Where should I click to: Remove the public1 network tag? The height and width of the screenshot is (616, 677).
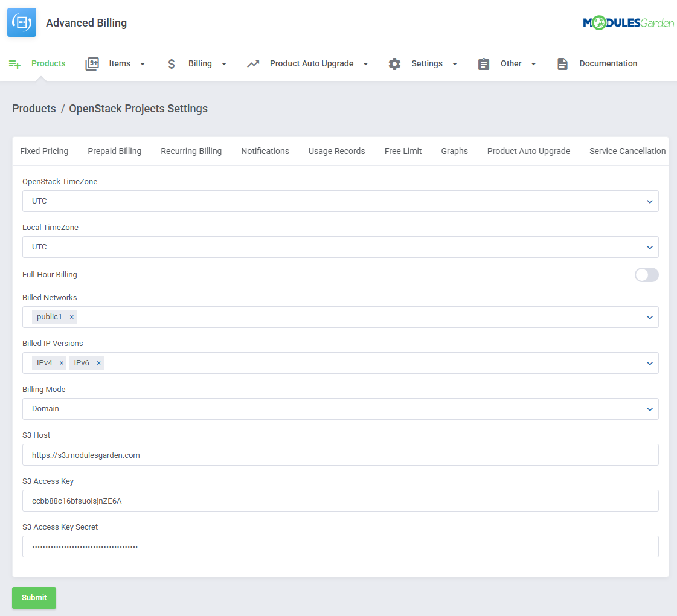71,317
